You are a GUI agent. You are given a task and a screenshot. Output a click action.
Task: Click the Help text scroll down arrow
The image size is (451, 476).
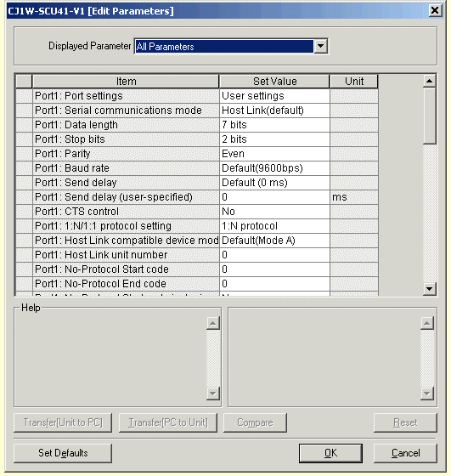point(213,394)
